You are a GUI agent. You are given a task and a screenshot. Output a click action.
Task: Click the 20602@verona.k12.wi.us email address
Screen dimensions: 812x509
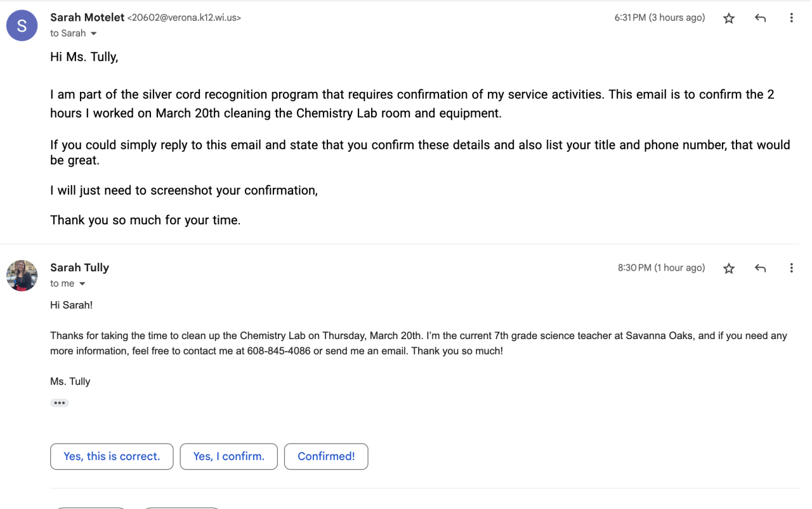pos(184,18)
